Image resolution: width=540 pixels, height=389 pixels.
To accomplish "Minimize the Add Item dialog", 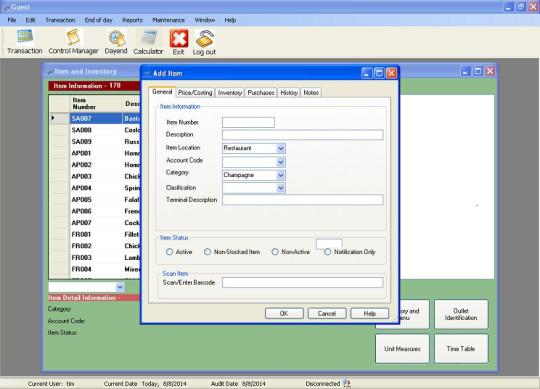I will tap(367, 73).
